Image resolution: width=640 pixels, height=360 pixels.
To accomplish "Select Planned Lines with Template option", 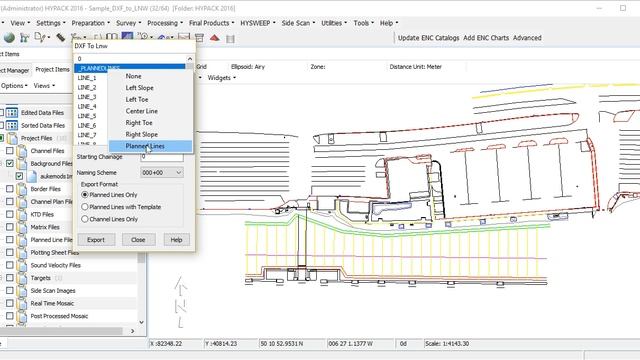I will (85, 207).
